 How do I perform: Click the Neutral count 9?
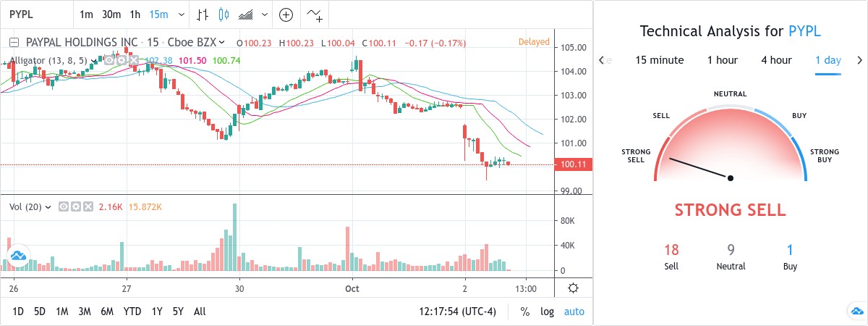click(x=731, y=251)
